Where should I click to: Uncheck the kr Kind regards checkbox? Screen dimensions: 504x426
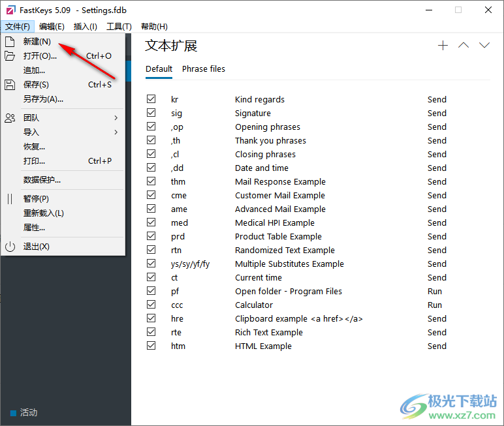pyautogui.click(x=151, y=99)
